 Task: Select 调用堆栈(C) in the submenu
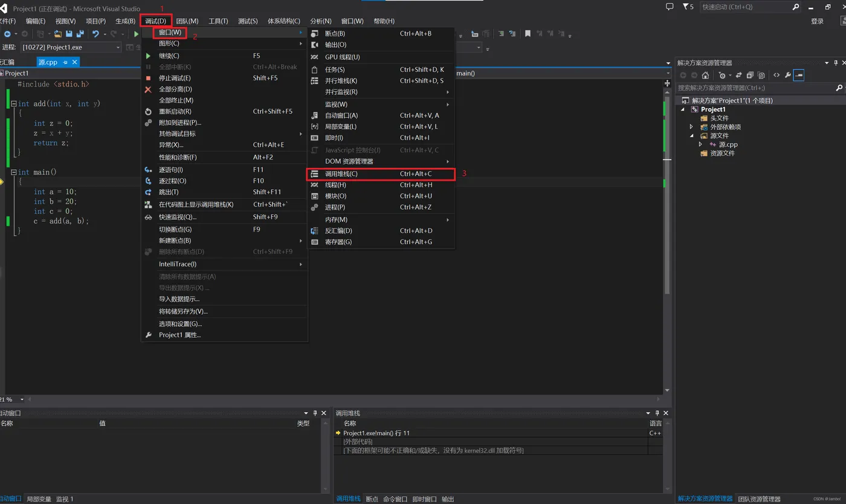(x=381, y=174)
